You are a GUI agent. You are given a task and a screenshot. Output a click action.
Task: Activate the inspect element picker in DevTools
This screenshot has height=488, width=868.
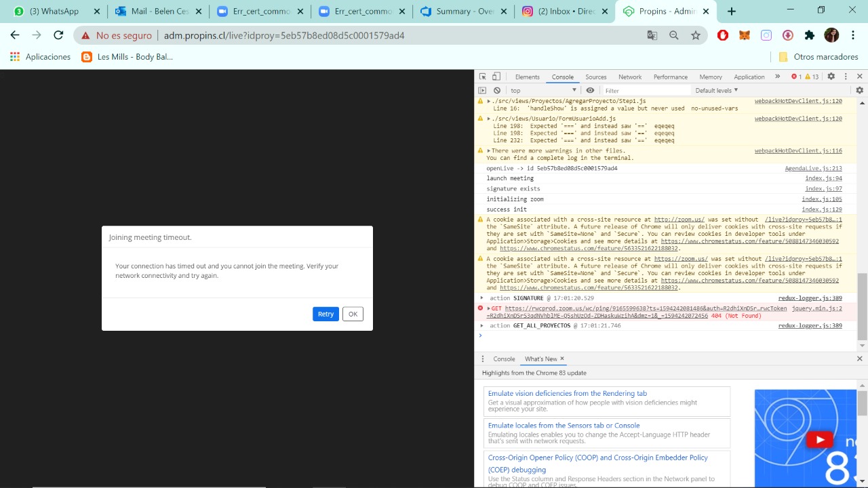[483, 77]
